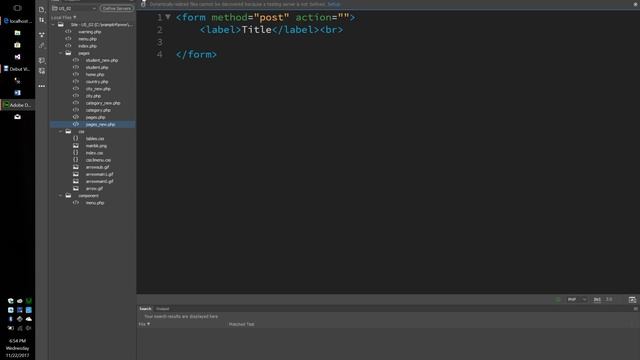640x360 pixels.
Task: Place cursor on the closing </form> tag
Action: pyautogui.click(x=196, y=54)
